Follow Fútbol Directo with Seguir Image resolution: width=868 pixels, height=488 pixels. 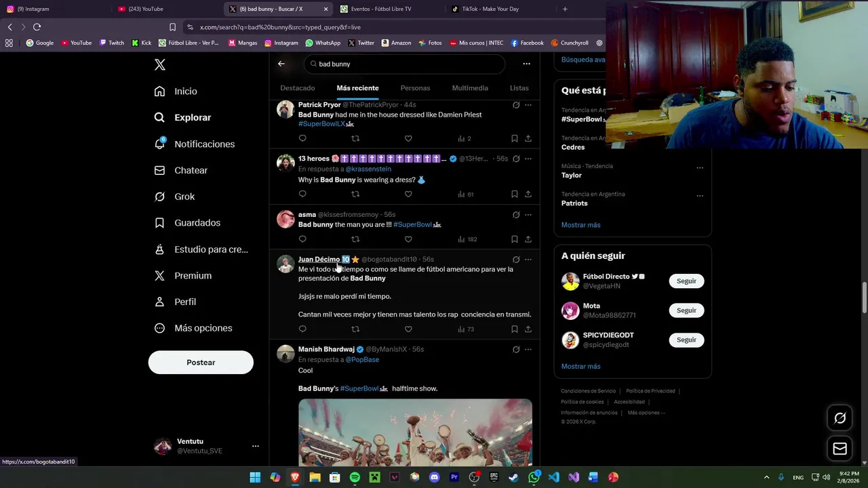[686, 281]
